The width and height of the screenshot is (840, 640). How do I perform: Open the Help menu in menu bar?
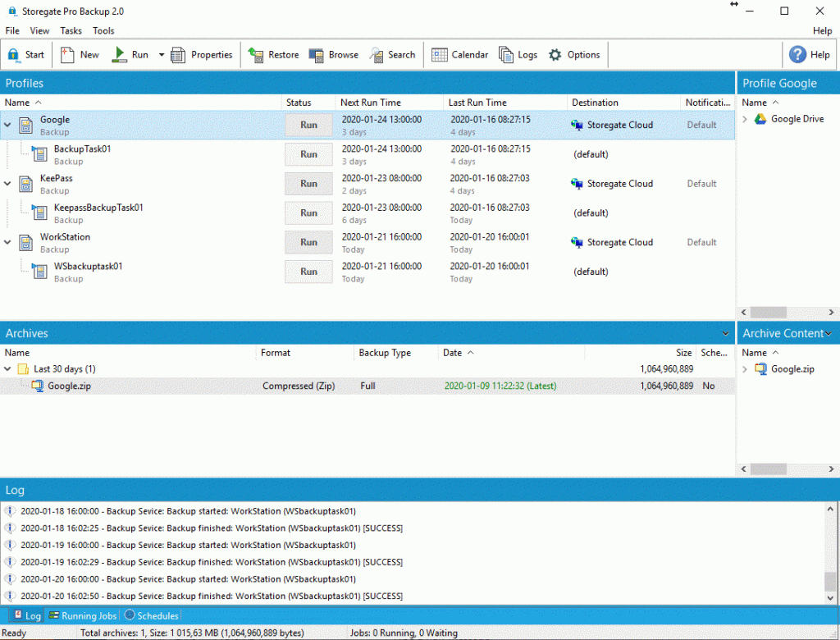coord(822,30)
